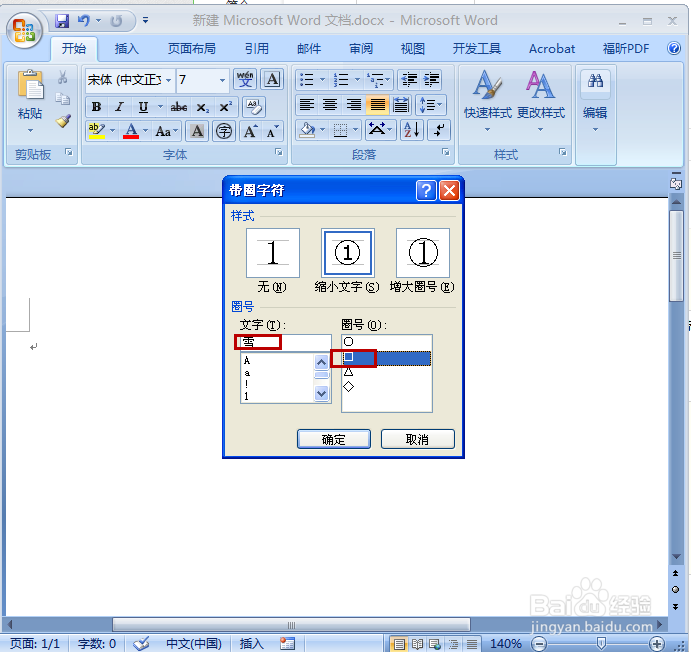Align text right
The image size is (691, 652).
[x=353, y=105]
